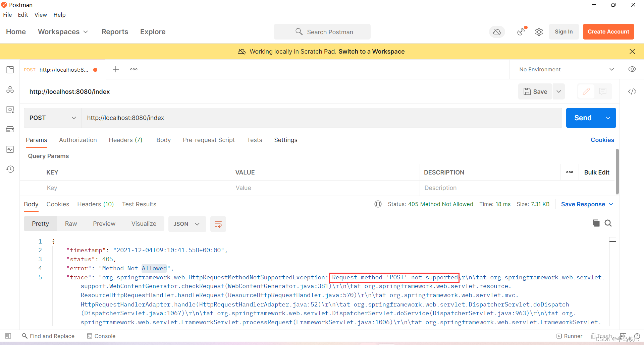The image size is (644, 345).
Task: Switch to the Authorization tab
Action: click(x=78, y=140)
